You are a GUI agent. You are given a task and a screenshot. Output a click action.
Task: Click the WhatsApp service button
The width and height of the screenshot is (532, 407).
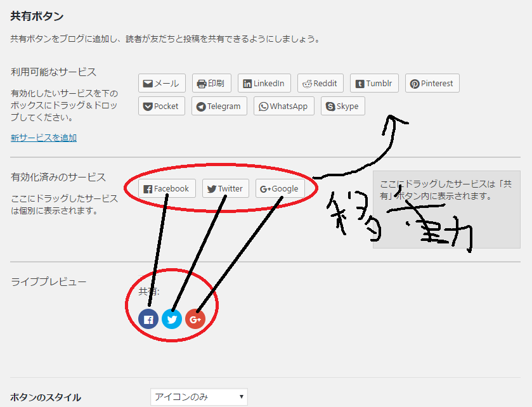[x=283, y=106]
